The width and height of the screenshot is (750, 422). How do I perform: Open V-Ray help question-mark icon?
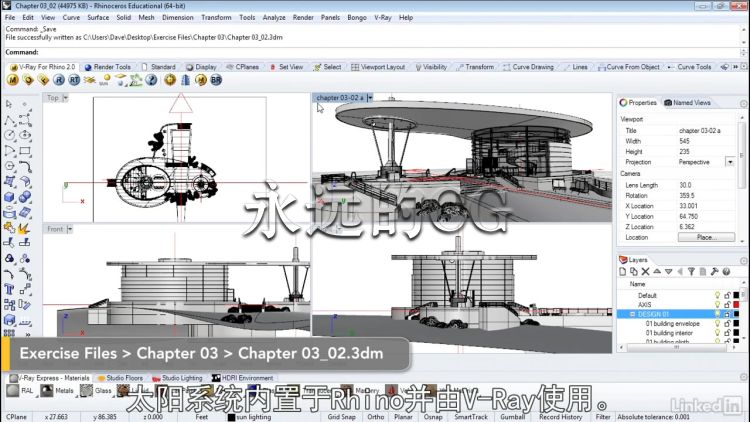(152, 80)
